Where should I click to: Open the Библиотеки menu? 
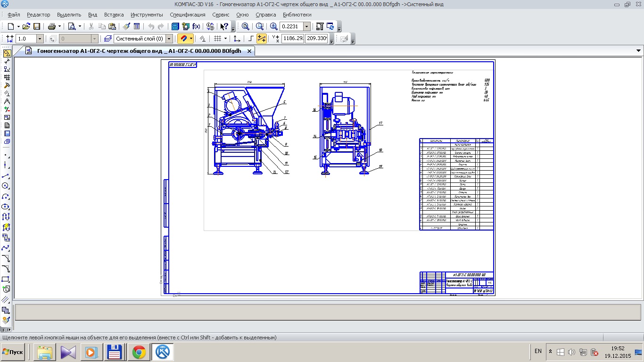coord(297,15)
